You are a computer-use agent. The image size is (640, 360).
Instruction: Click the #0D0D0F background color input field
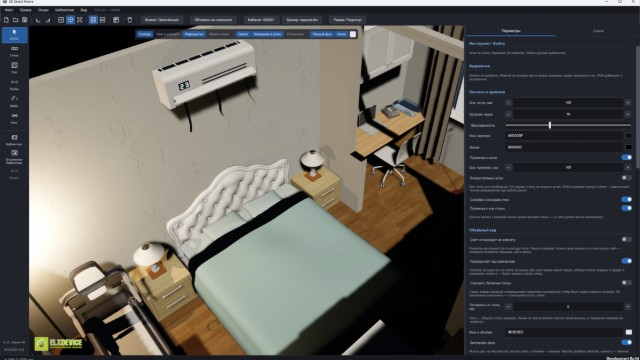(564, 136)
